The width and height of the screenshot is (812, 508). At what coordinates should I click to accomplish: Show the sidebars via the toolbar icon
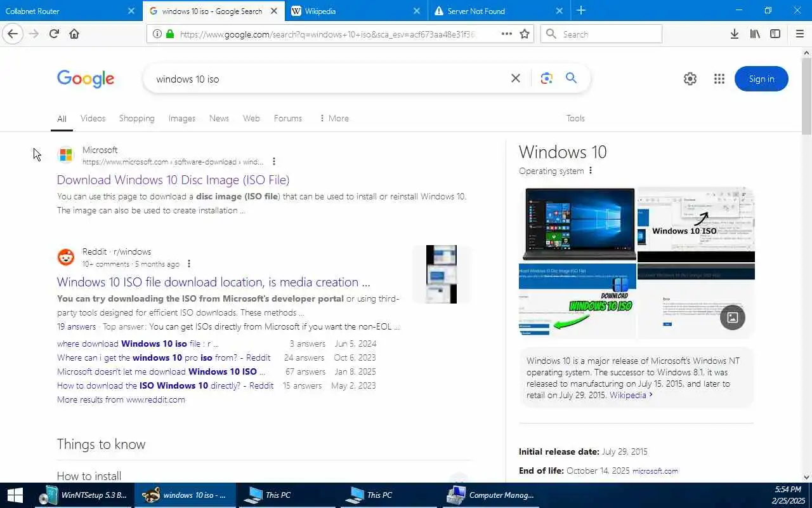[x=775, y=34]
